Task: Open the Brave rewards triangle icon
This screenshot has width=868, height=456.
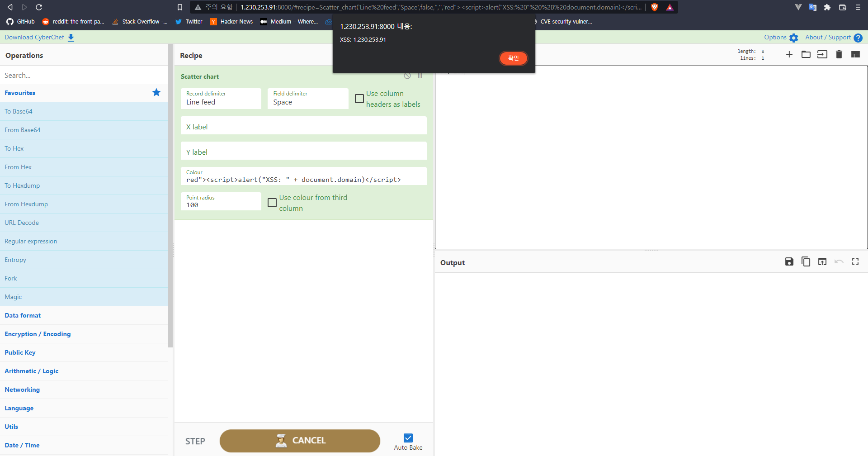Action: (670, 7)
